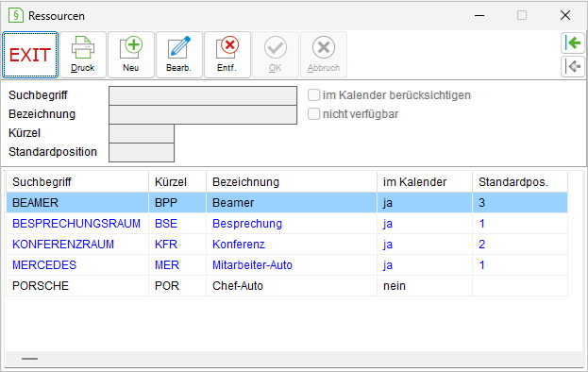
Task: Click the 'Mitarbeiter-Auto' cell
Action: [x=292, y=265]
